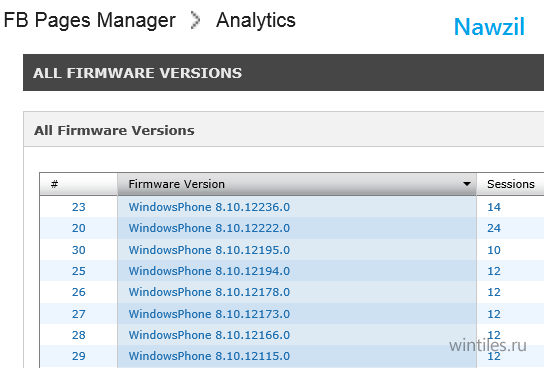Open WindowsPhone 8.10.12115.0 firmware link
This screenshot has height=368, width=544.
(x=209, y=356)
